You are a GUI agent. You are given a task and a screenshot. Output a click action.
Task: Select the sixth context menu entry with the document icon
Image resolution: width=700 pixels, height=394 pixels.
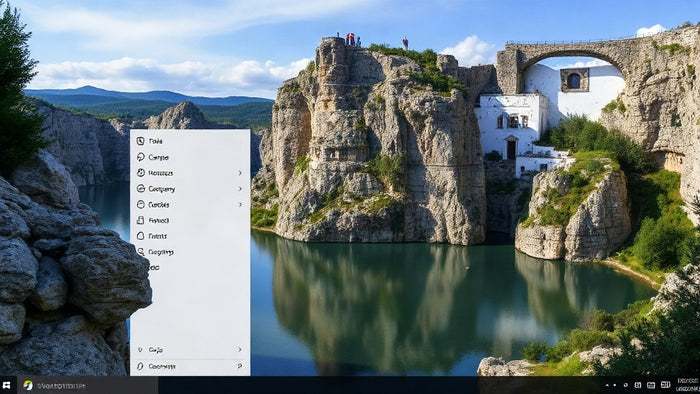click(190, 220)
